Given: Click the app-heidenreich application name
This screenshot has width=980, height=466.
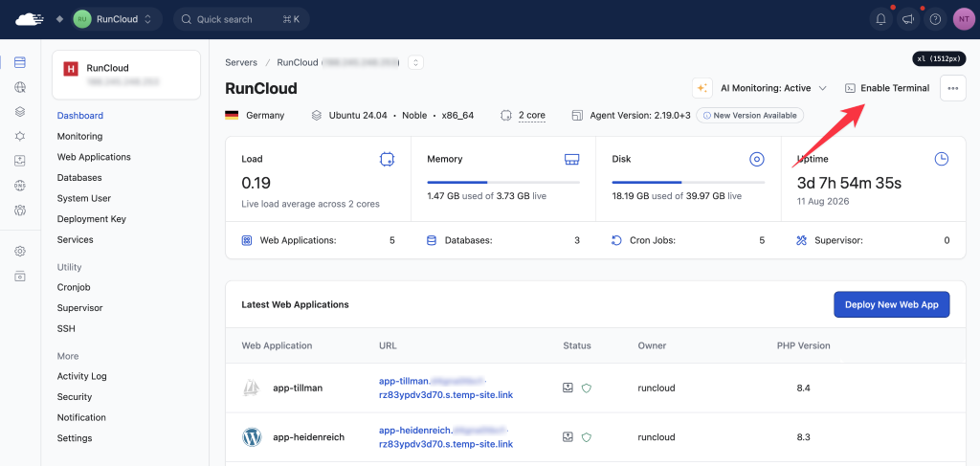Looking at the screenshot, I should pyautogui.click(x=309, y=437).
